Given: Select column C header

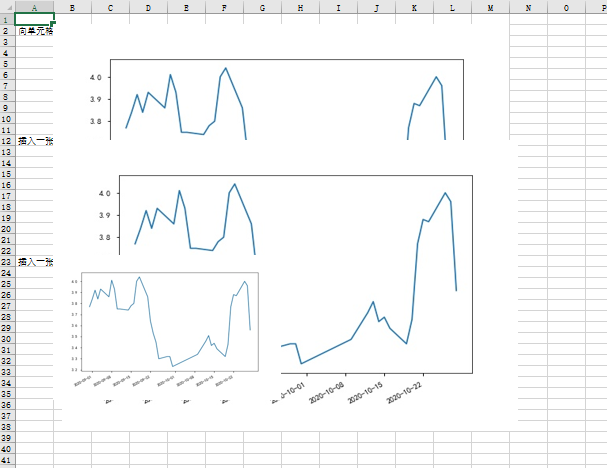Looking at the screenshot, I should (110, 7).
